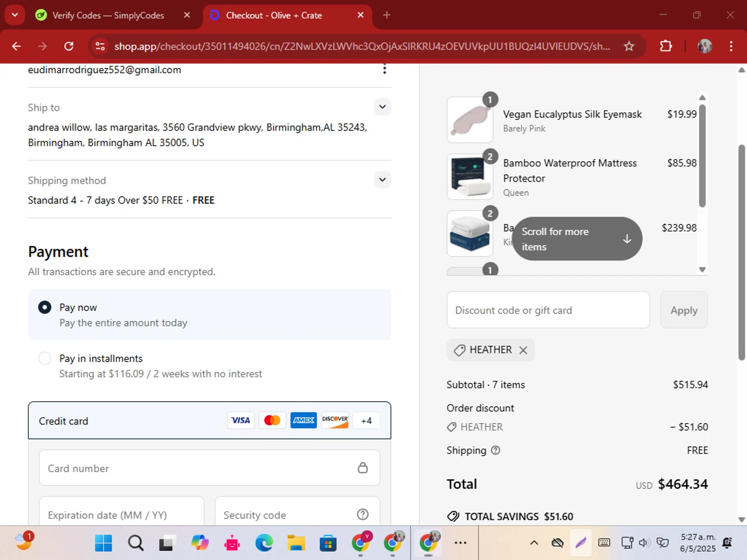Click the item list scroll down arrow
Image resolution: width=747 pixels, height=560 pixels.
point(702,269)
